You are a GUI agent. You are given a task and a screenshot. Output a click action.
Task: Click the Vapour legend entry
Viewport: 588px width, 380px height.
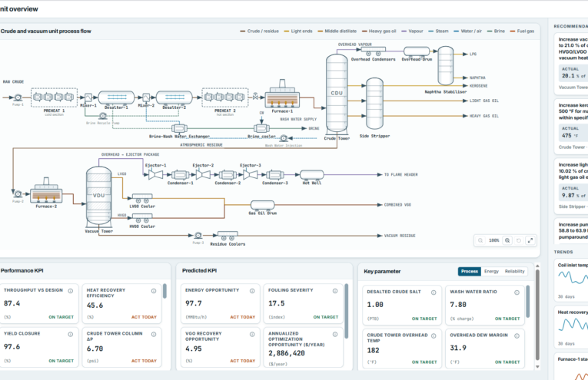(x=412, y=31)
